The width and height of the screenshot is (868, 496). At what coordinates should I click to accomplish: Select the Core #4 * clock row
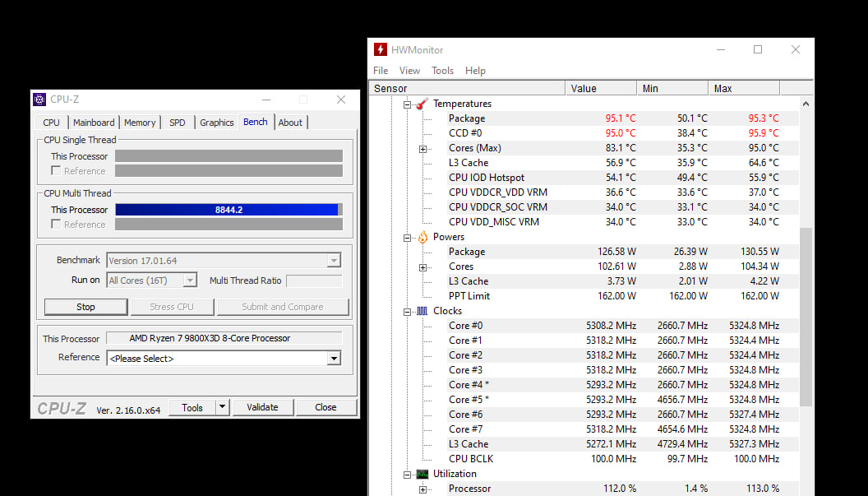click(x=622, y=385)
